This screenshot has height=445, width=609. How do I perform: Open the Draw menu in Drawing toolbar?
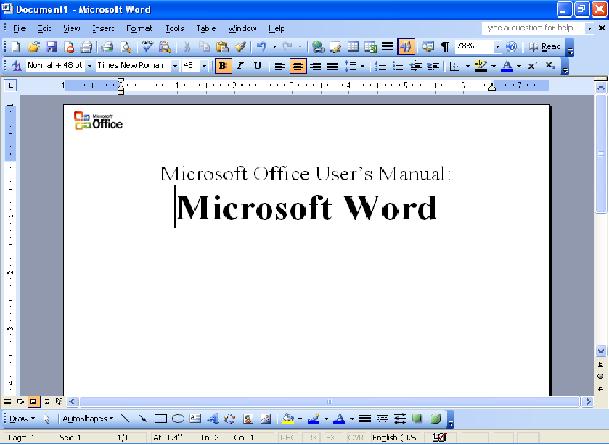click(22, 419)
